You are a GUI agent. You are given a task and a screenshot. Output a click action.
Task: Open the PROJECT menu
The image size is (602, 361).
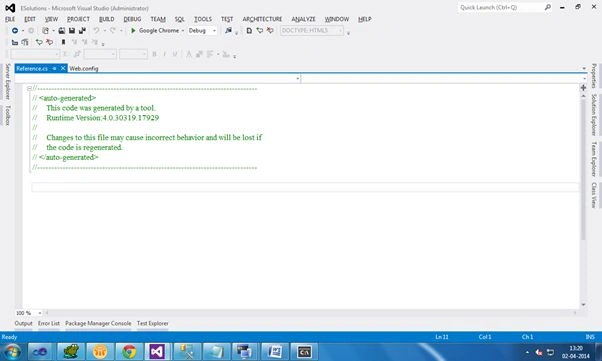tap(78, 19)
